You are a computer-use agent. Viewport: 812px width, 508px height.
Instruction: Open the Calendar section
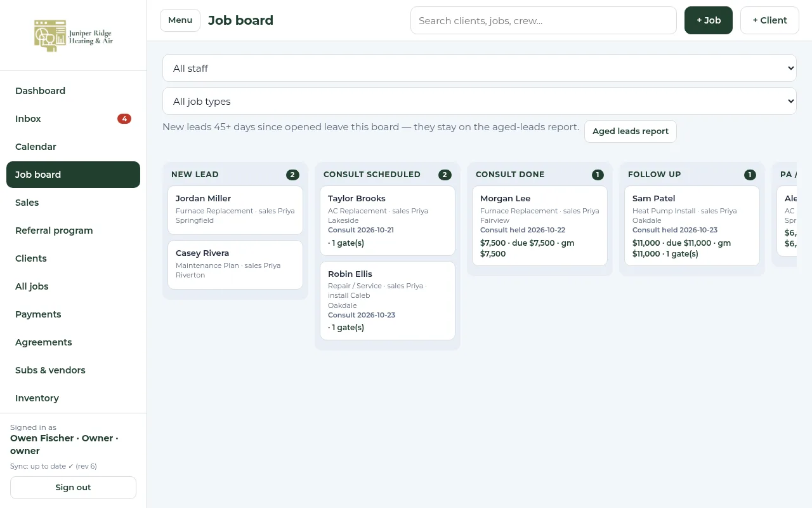tap(73, 147)
